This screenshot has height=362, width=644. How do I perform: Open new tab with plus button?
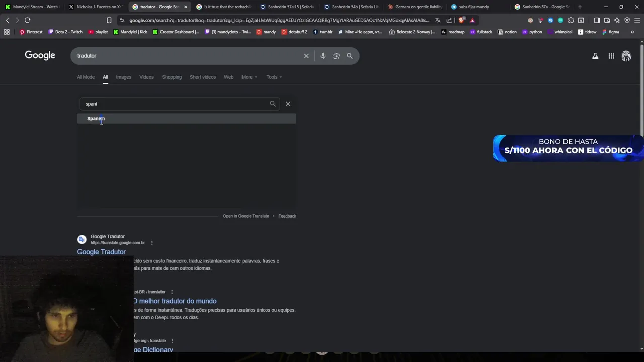[x=580, y=7]
